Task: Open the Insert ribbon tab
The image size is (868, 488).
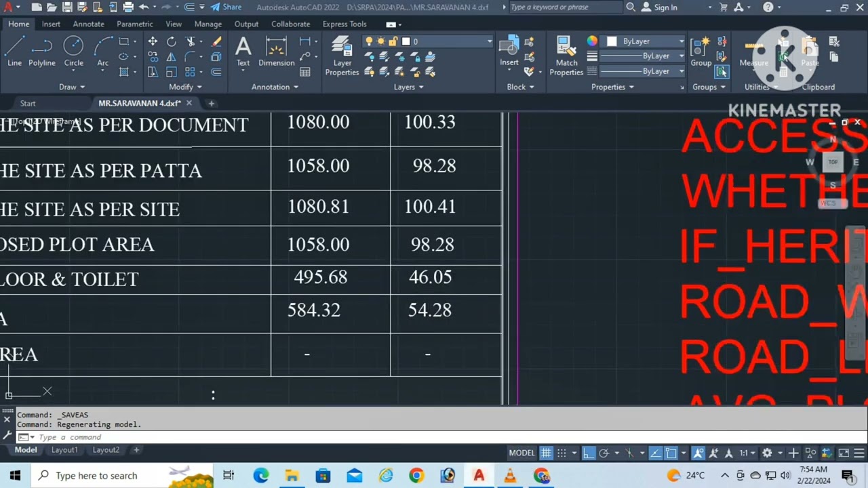Action: tap(51, 24)
